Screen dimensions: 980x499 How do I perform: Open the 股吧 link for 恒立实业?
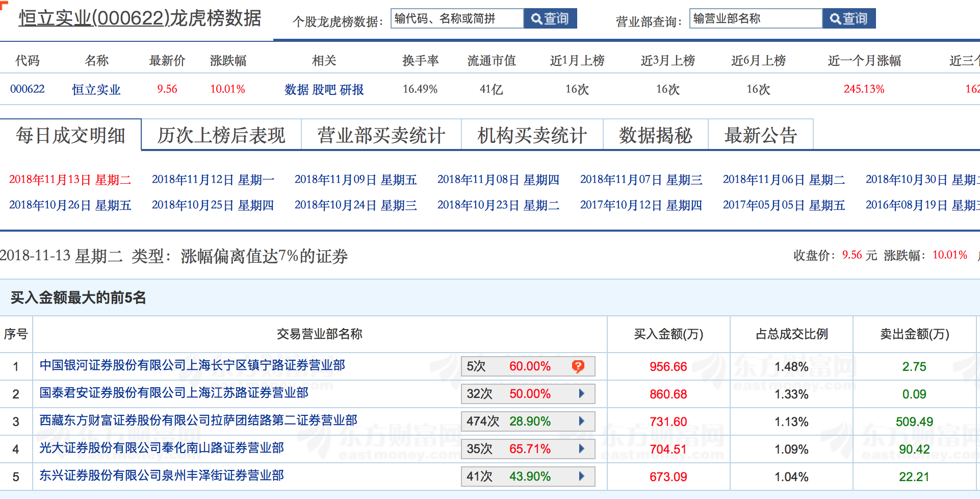pos(324,90)
